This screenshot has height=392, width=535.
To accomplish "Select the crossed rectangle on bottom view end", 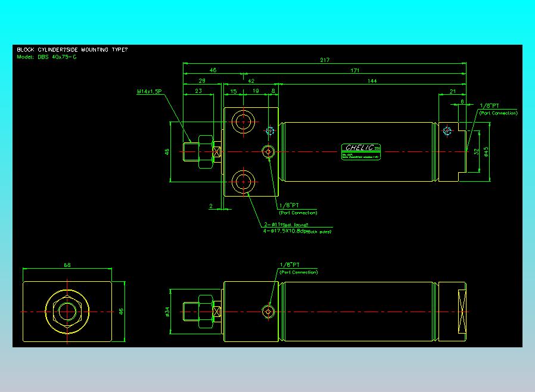I will point(462,312).
